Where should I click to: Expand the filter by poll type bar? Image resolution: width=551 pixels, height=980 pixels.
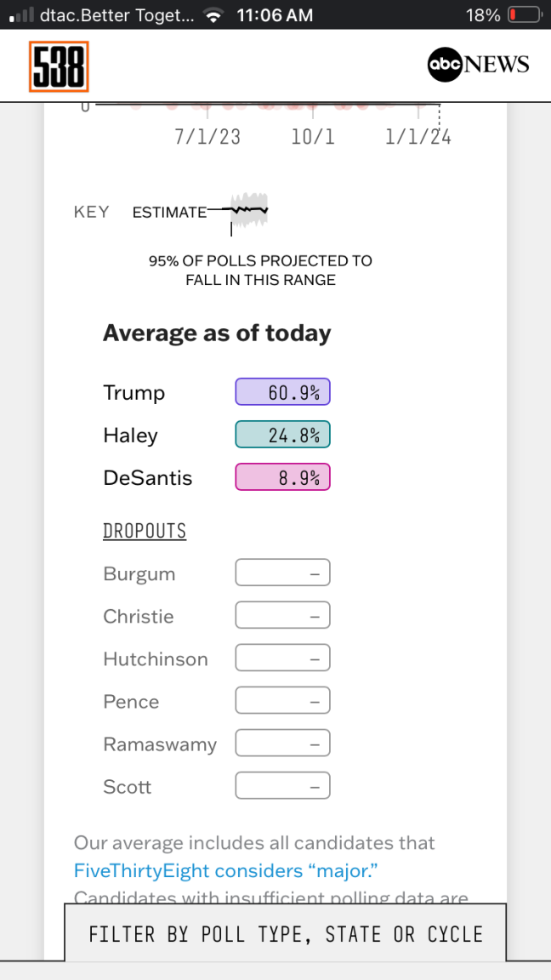(286, 934)
